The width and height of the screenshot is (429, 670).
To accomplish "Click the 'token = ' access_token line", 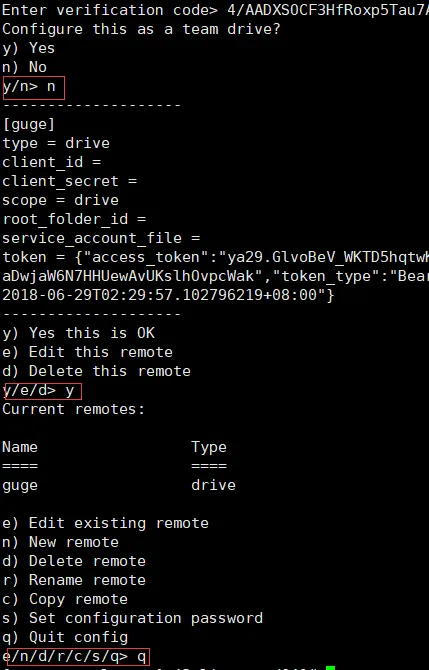I will pyautogui.click(x=215, y=257).
